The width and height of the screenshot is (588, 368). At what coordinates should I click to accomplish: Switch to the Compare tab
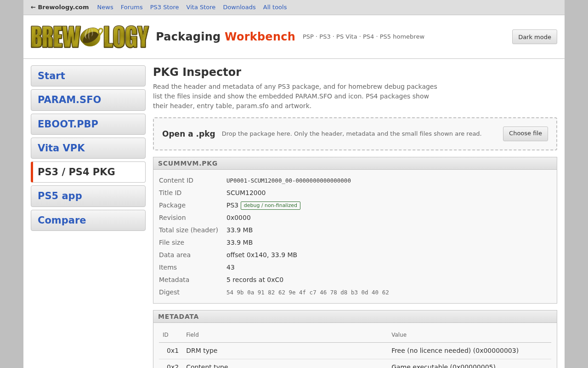point(88,220)
